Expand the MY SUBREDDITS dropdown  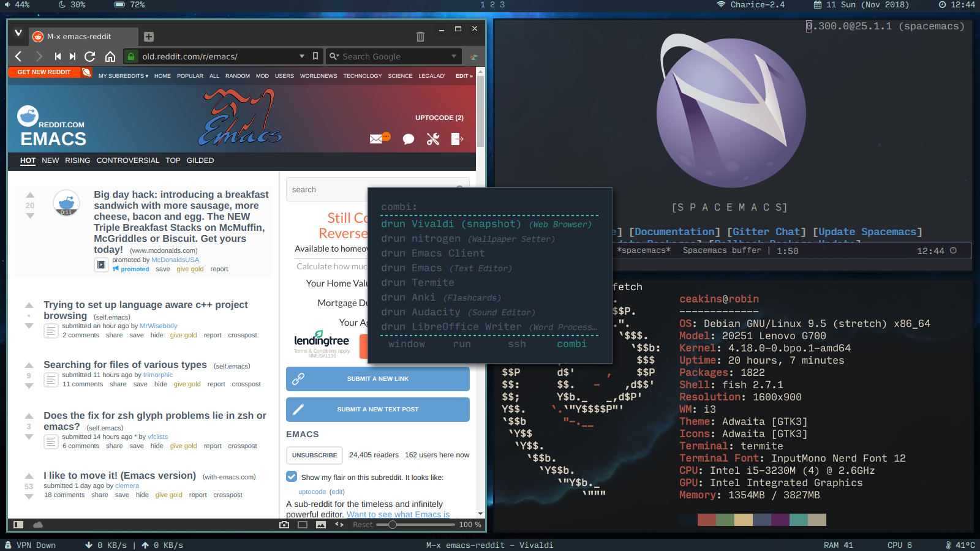pos(124,76)
